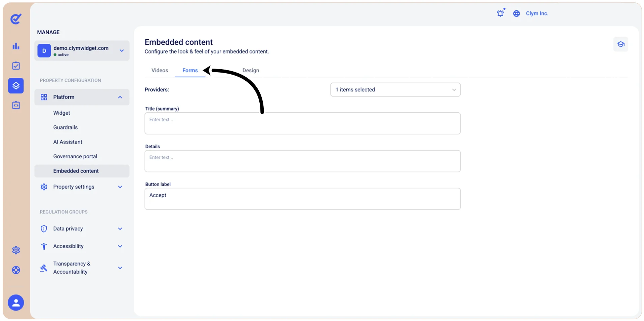Viewport: 644px width, 321px height.
Task: Click the Property settings gear icon
Action: 44,187
